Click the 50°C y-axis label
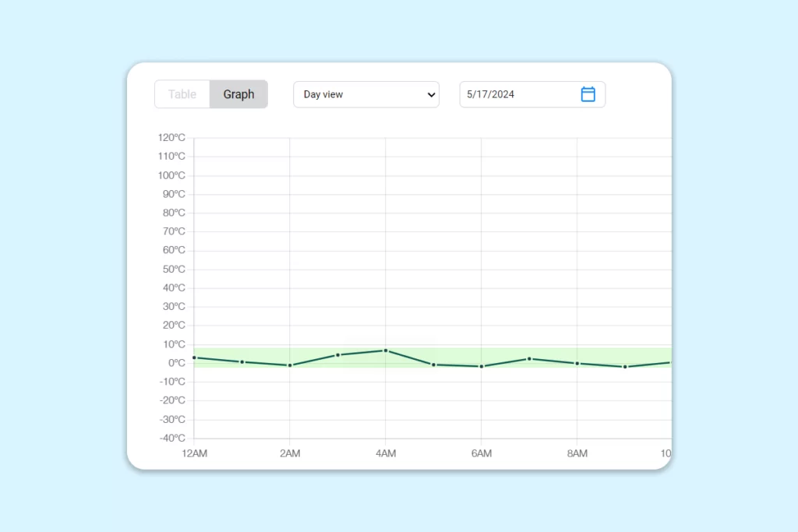Viewport: 798px width, 532px height. pyautogui.click(x=174, y=269)
